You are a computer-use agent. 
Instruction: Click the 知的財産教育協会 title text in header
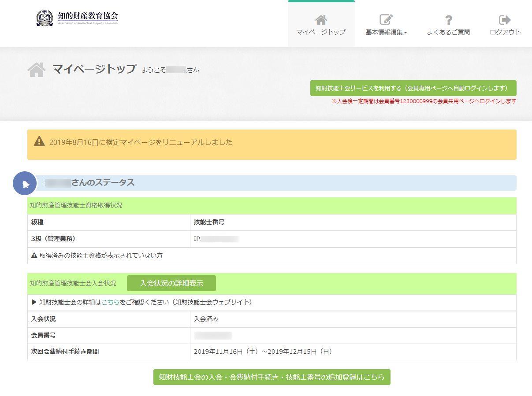coord(88,16)
